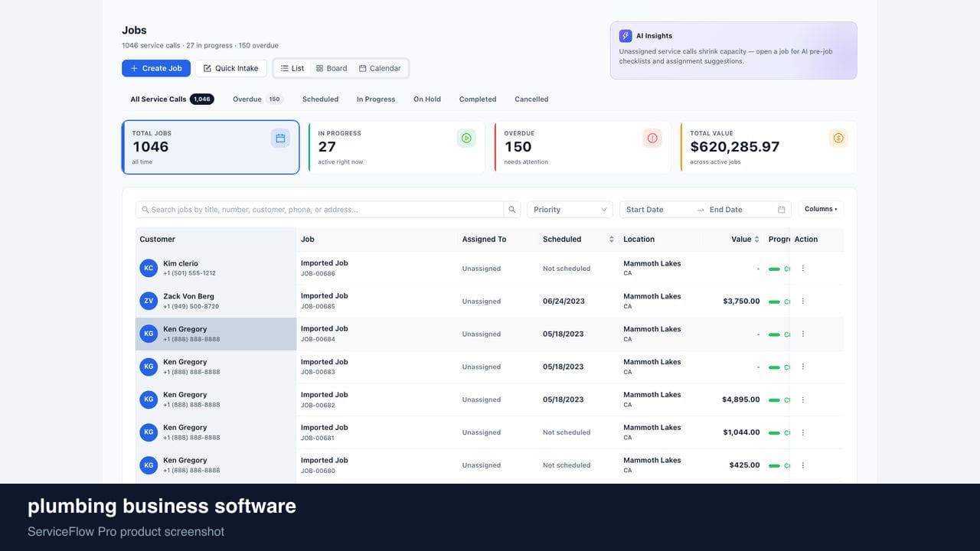Open the action menu for JOB-00685
980x551 pixels.
point(802,302)
